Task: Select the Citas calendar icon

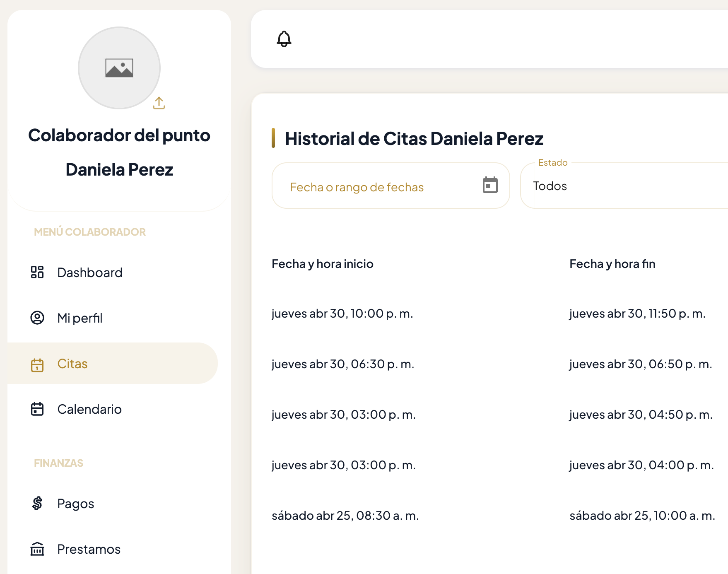Action: [38, 364]
